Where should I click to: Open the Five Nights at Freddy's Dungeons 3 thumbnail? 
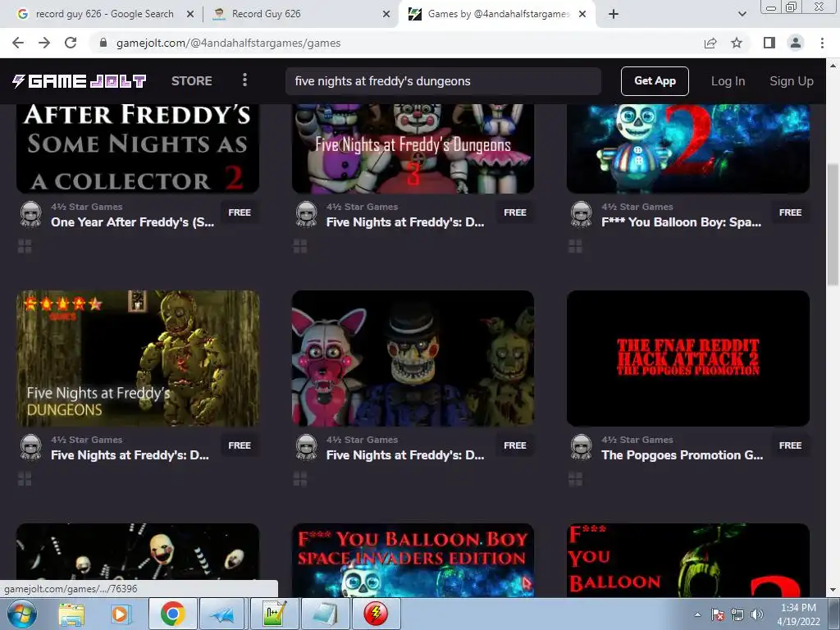pos(413,148)
